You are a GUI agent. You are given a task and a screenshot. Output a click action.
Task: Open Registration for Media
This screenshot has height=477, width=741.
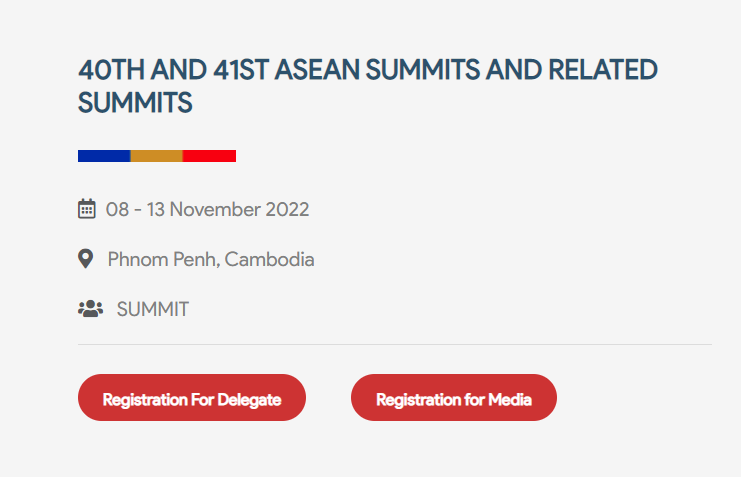click(x=453, y=398)
